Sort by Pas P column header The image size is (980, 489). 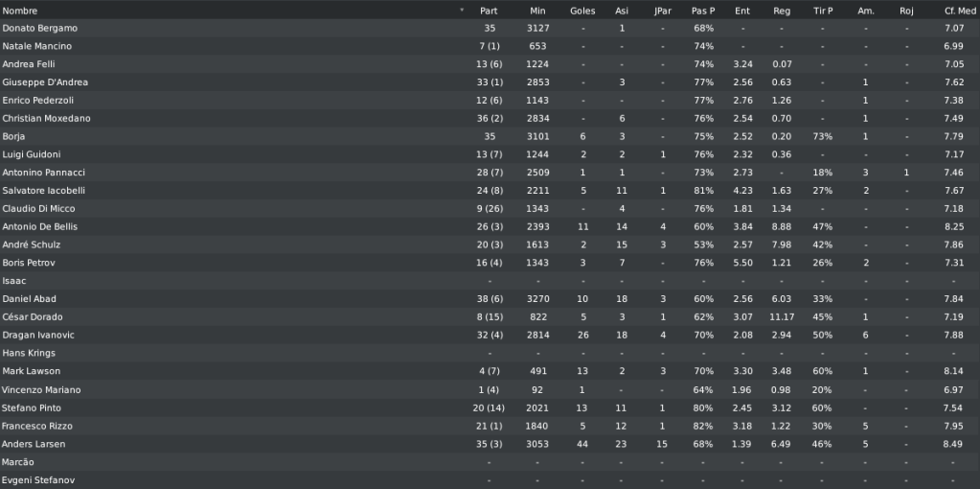(x=703, y=11)
